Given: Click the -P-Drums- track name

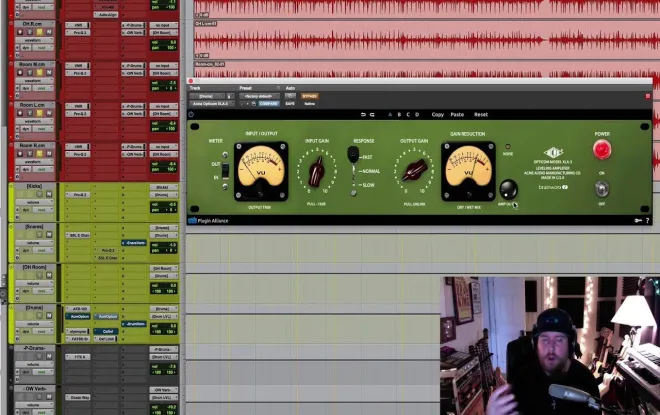Looking at the screenshot, I should click(x=34, y=348).
